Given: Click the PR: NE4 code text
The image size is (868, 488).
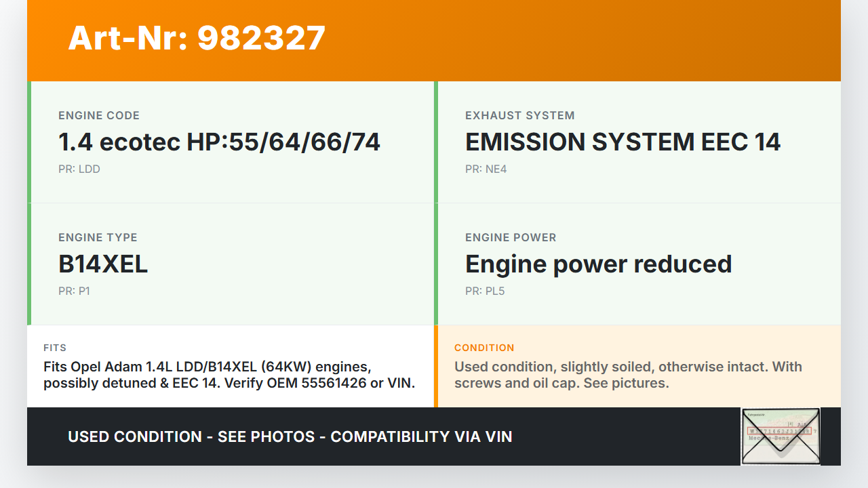Looking at the screenshot, I should click(486, 169).
